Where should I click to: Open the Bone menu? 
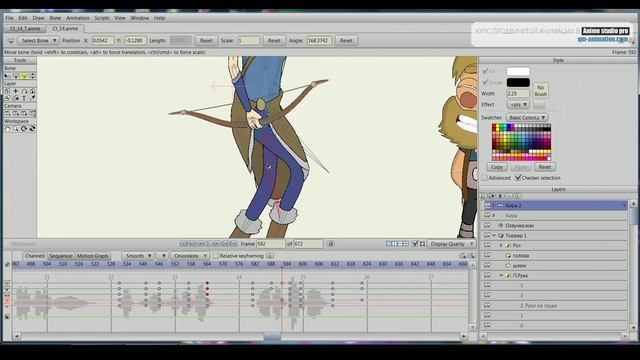click(x=55, y=18)
